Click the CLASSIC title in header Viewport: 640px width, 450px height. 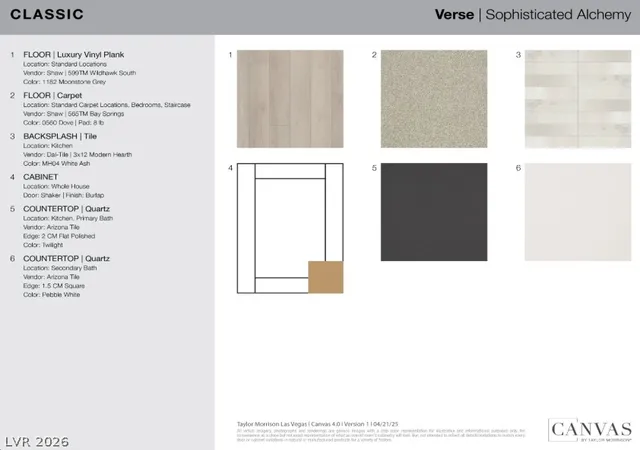(47, 14)
